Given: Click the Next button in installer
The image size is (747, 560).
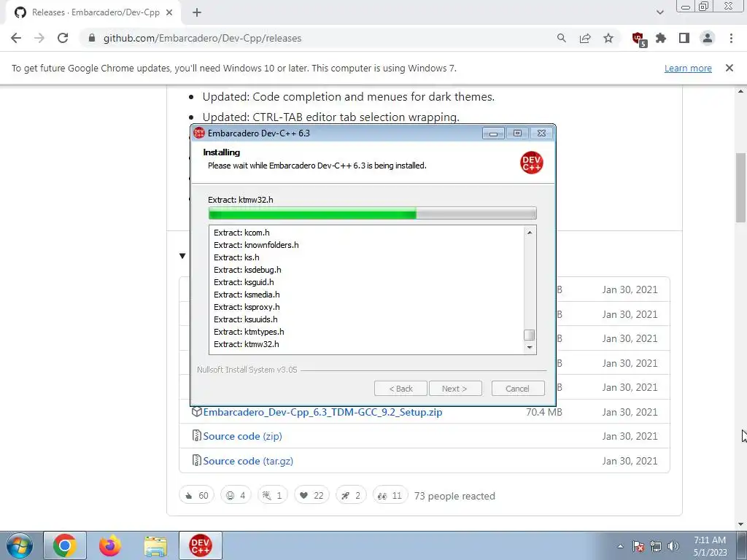Looking at the screenshot, I should 455,389.
